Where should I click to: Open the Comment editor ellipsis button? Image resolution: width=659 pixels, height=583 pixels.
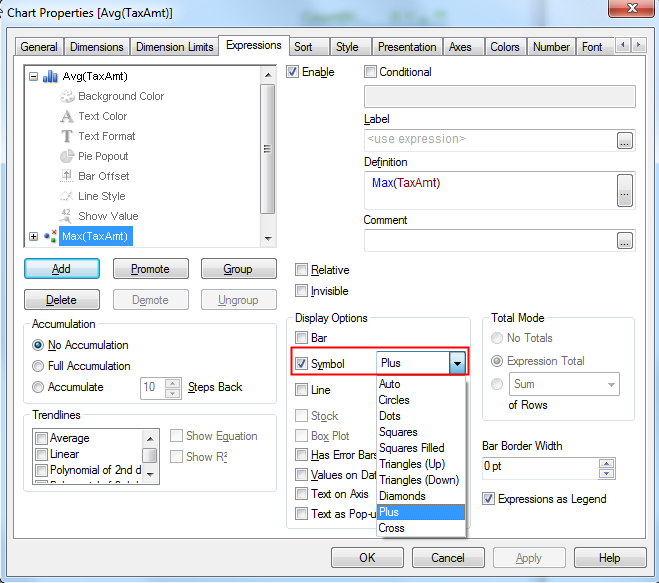[625, 240]
